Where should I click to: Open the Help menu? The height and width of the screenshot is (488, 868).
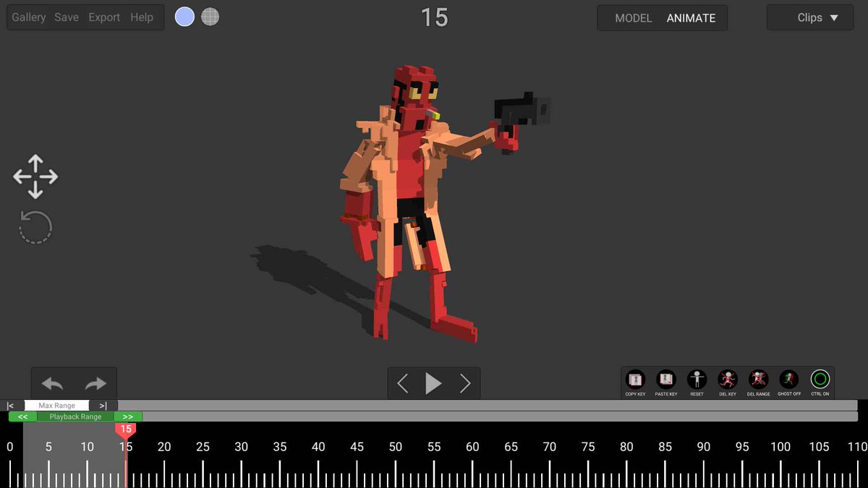142,17
